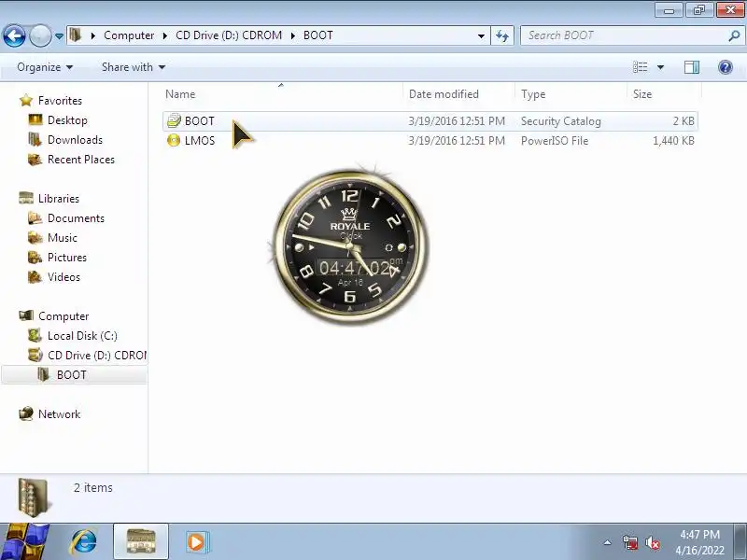
Task: Click the taskbar clock showing 4:47 PM
Action: click(x=699, y=542)
